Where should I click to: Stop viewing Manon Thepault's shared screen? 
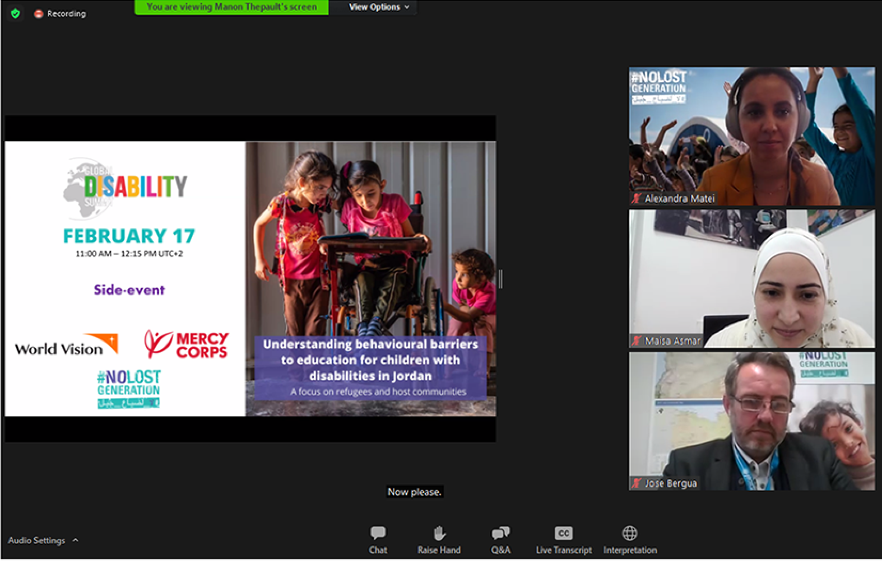coord(231,7)
